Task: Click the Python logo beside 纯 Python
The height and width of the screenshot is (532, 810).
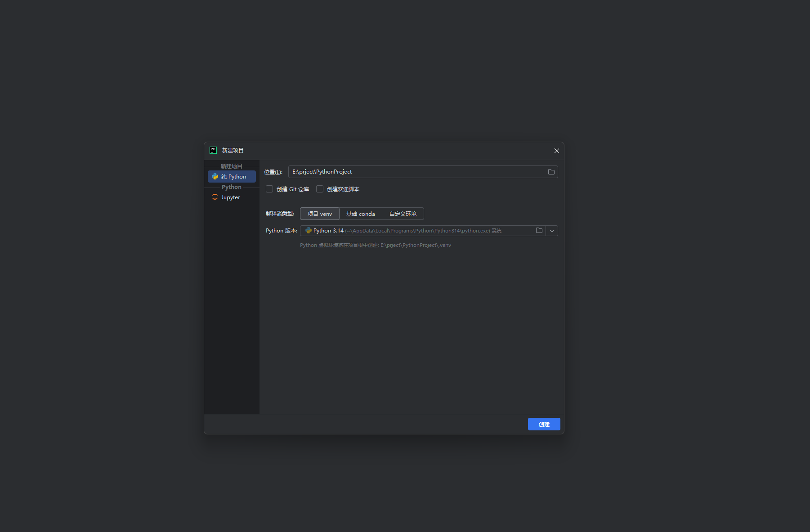Action: point(215,177)
